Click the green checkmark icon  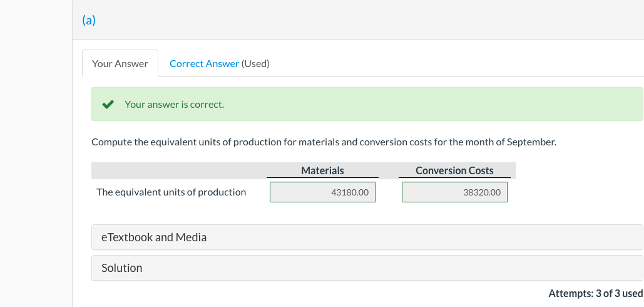click(108, 105)
